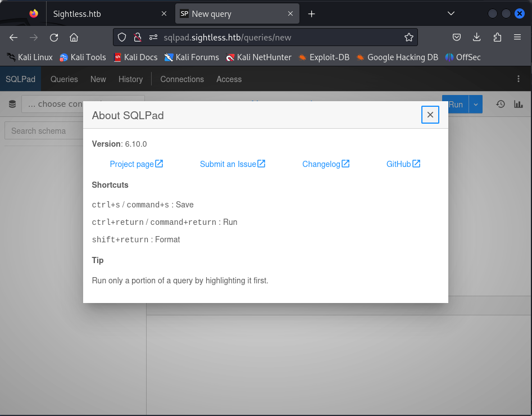The height and width of the screenshot is (416, 532).
Task: Open the extensions puzzle icon
Action: (x=497, y=37)
